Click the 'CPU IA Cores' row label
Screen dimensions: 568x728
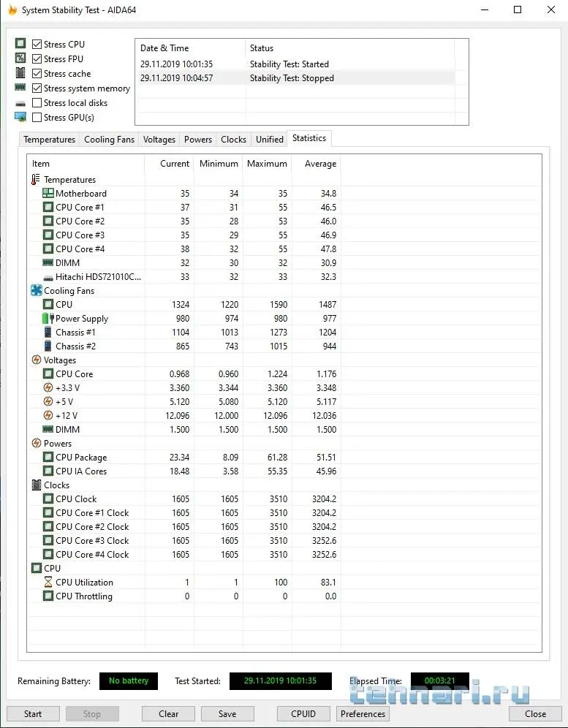click(x=81, y=471)
